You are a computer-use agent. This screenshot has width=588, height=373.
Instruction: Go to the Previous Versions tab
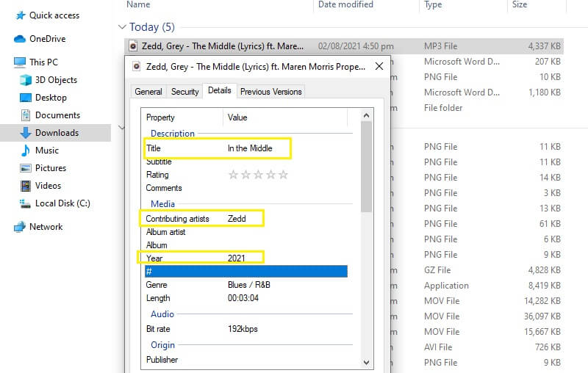pyautogui.click(x=271, y=92)
